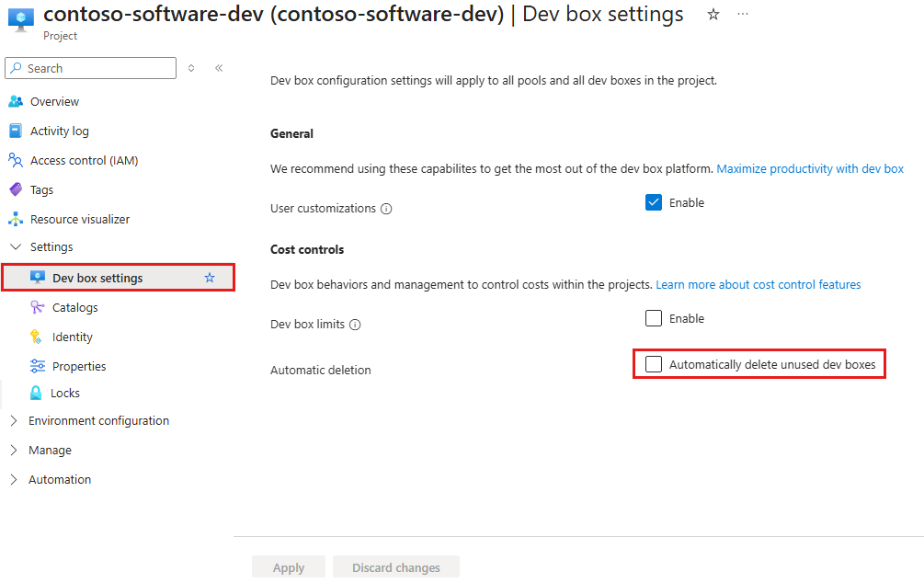The height and width of the screenshot is (583, 924).
Task: Open Learn more about cost control features
Action: pyautogui.click(x=758, y=284)
